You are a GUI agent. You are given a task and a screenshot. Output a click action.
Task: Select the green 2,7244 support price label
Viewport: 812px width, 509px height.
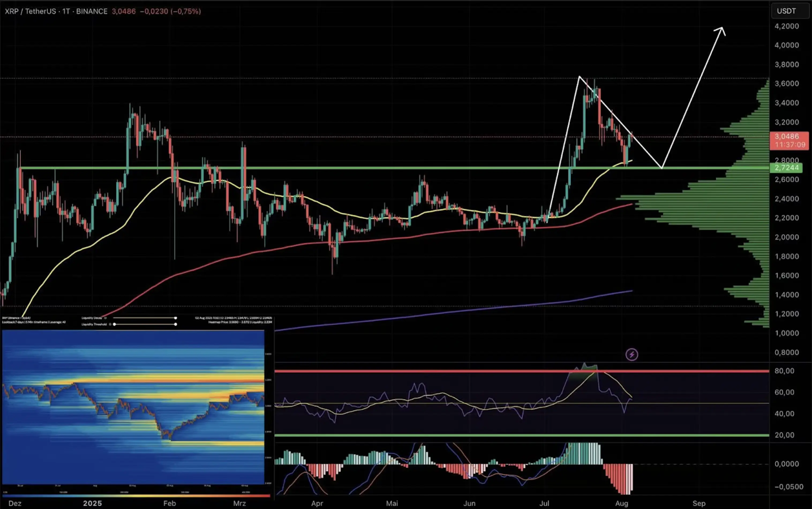[787, 168]
